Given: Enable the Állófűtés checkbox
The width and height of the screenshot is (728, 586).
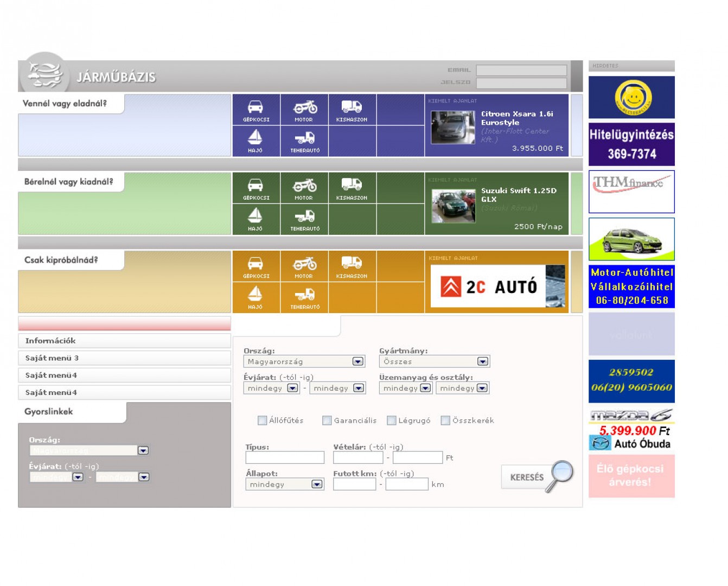Looking at the screenshot, I should [263, 421].
